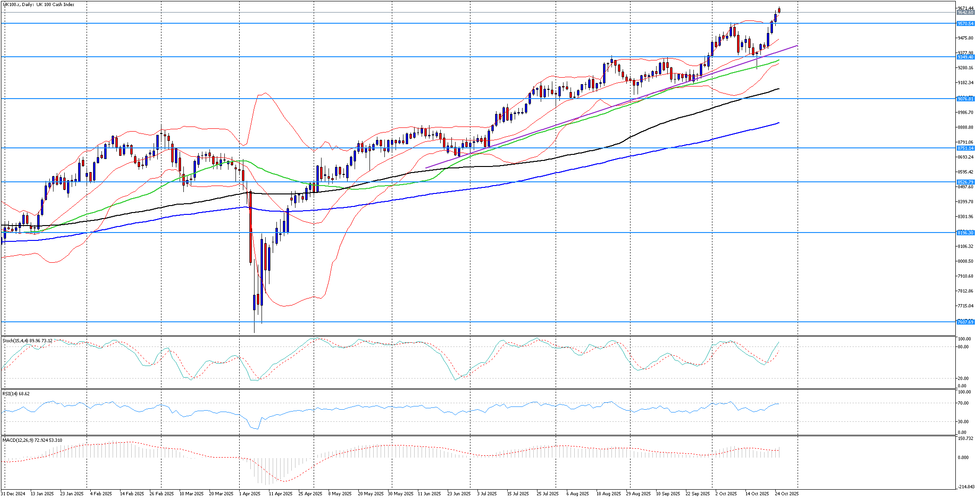
Task: Click the 9076.81 blue price label
Action: [x=965, y=99]
